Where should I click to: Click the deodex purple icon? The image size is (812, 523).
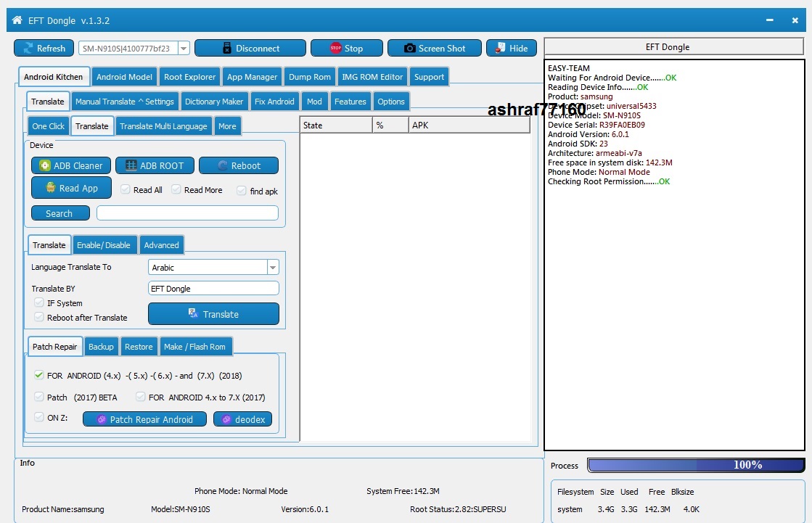click(x=226, y=419)
